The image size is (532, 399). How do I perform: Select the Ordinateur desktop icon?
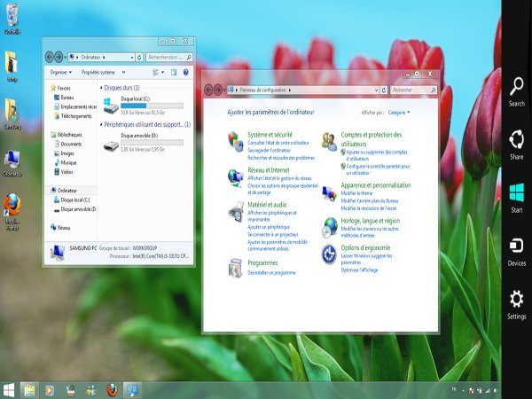point(12,163)
